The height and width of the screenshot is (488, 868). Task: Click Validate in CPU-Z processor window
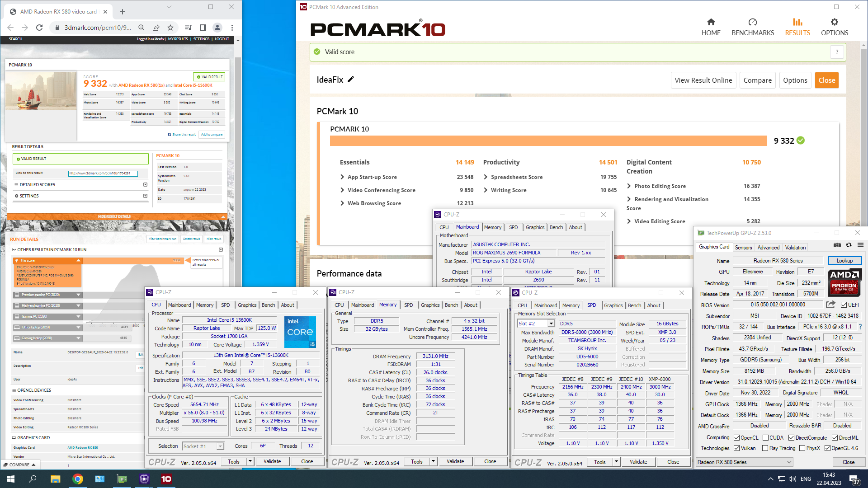[x=272, y=461]
